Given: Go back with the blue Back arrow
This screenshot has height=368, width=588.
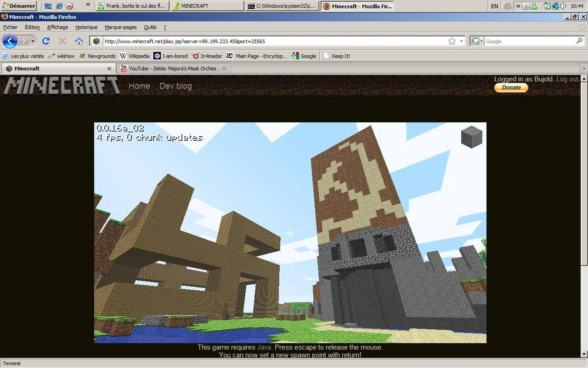Looking at the screenshot, I should (10, 41).
